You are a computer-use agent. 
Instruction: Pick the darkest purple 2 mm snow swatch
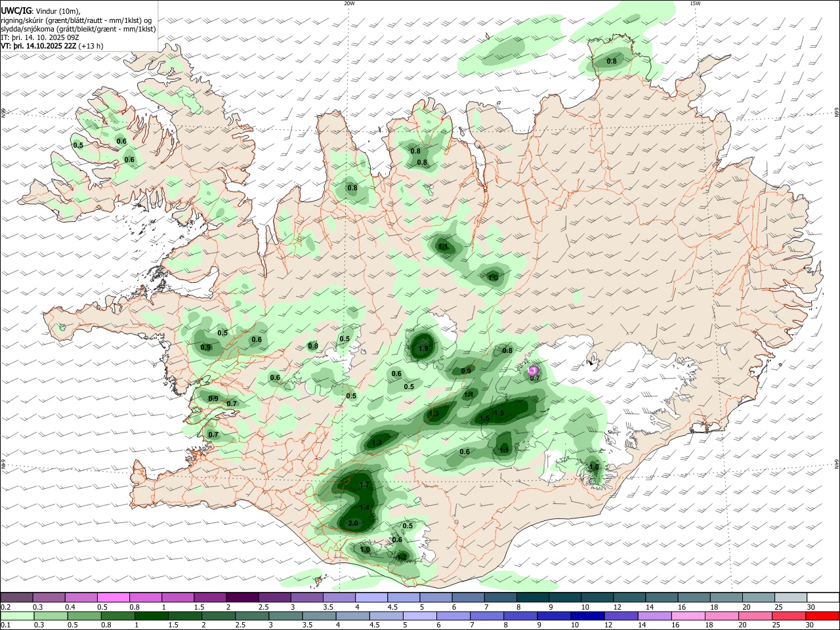(242, 597)
